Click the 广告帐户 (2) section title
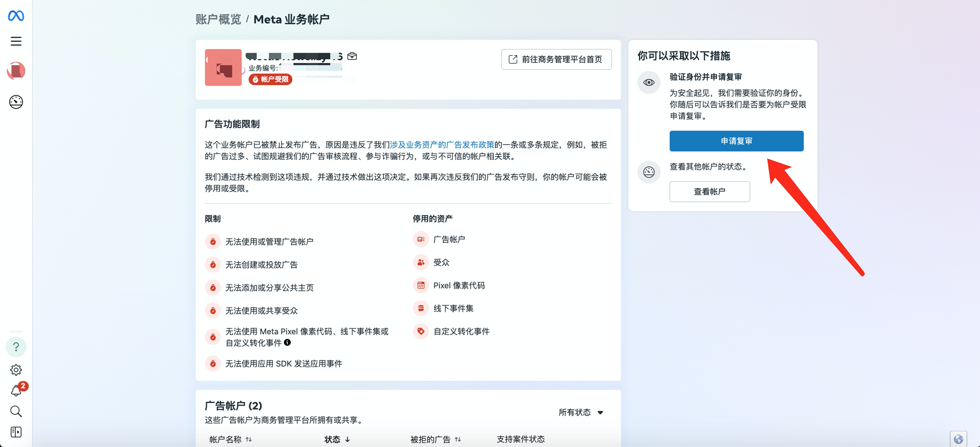The height and width of the screenshot is (447, 980). point(233,406)
